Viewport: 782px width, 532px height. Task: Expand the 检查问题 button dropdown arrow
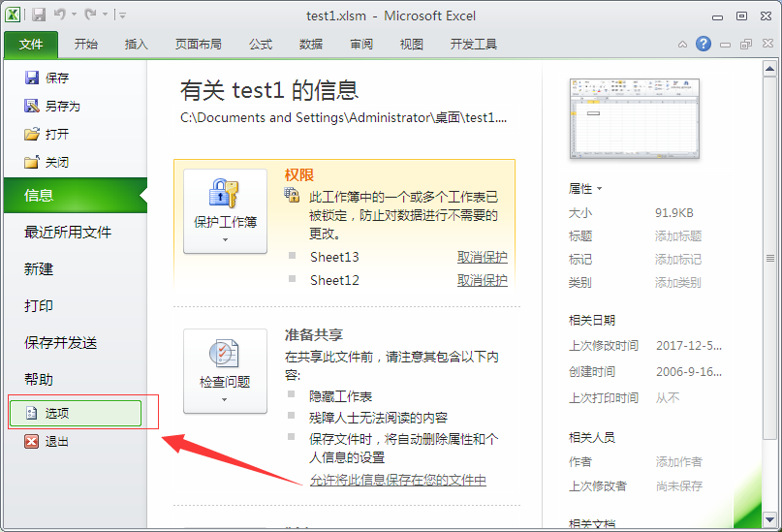225,399
